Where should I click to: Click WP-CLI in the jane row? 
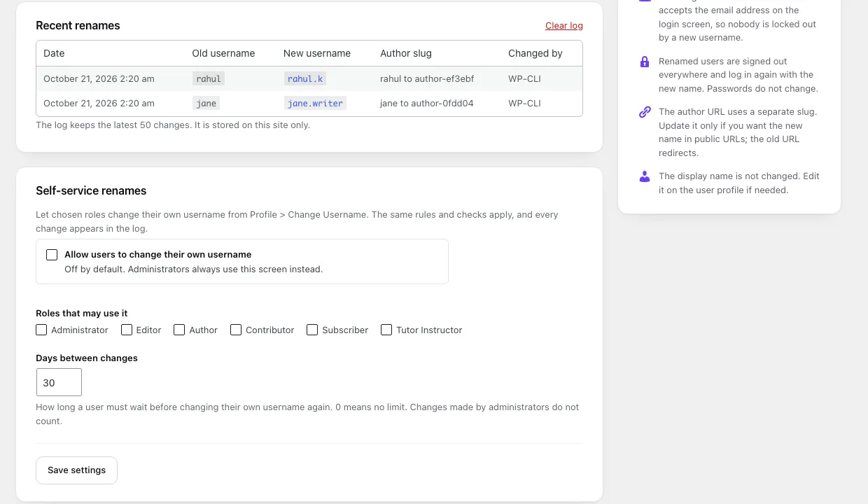click(x=524, y=104)
